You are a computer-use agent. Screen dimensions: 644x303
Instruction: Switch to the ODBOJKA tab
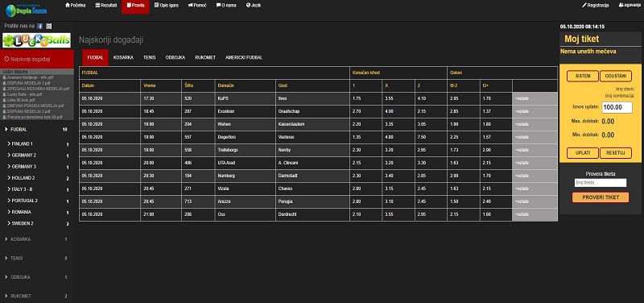click(x=175, y=57)
